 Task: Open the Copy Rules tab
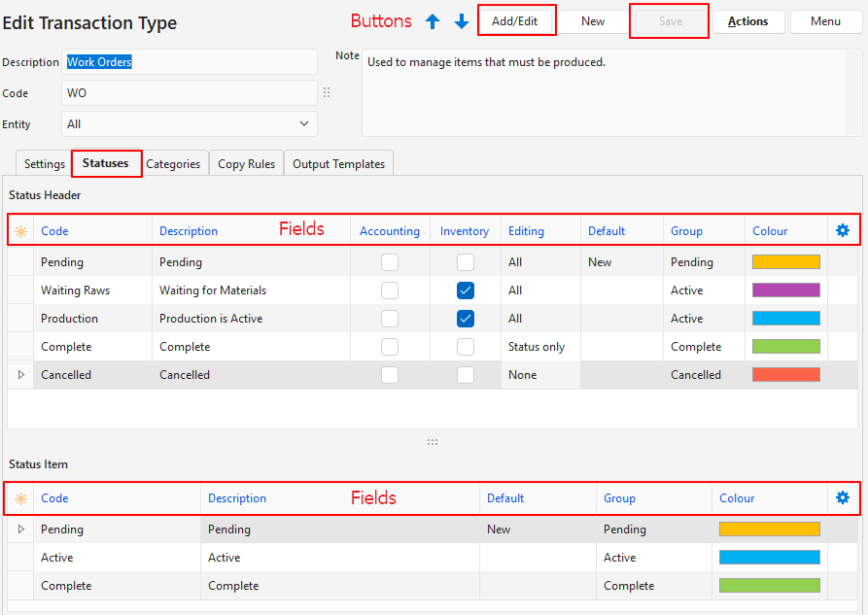246,164
